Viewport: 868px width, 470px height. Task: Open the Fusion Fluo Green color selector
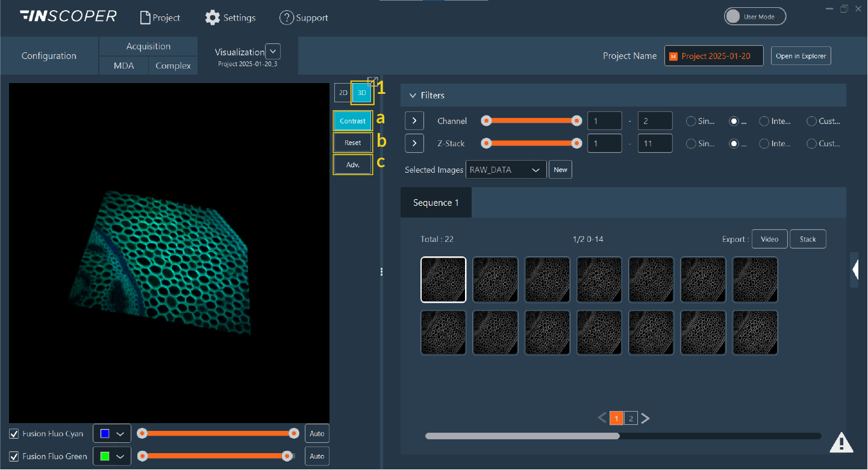pyautogui.click(x=111, y=456)
